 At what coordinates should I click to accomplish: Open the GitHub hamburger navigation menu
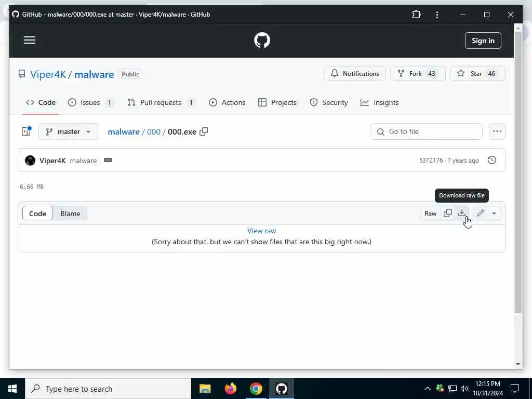pyautogui.click(x=30, y=41)
